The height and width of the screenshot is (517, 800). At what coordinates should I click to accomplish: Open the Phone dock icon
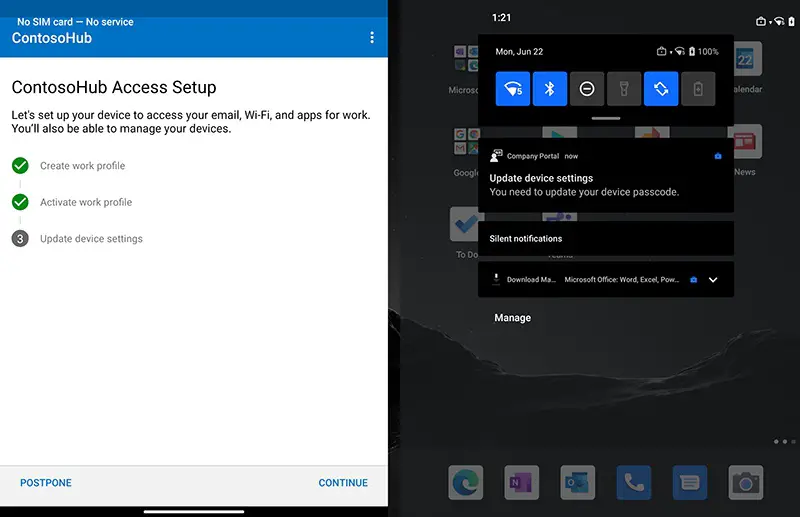click(x=634, y=482)
